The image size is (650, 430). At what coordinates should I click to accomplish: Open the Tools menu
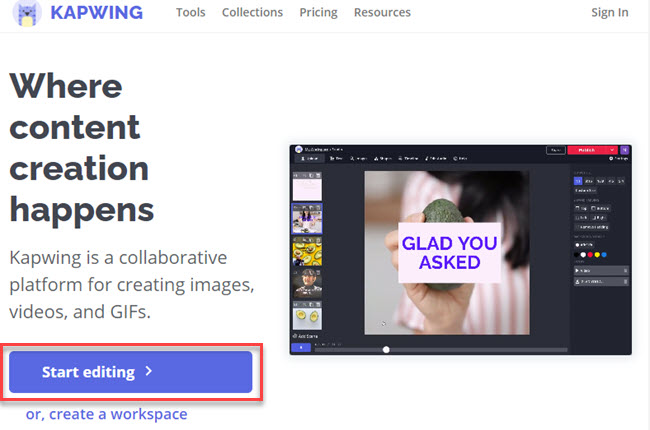coord(192,13)
